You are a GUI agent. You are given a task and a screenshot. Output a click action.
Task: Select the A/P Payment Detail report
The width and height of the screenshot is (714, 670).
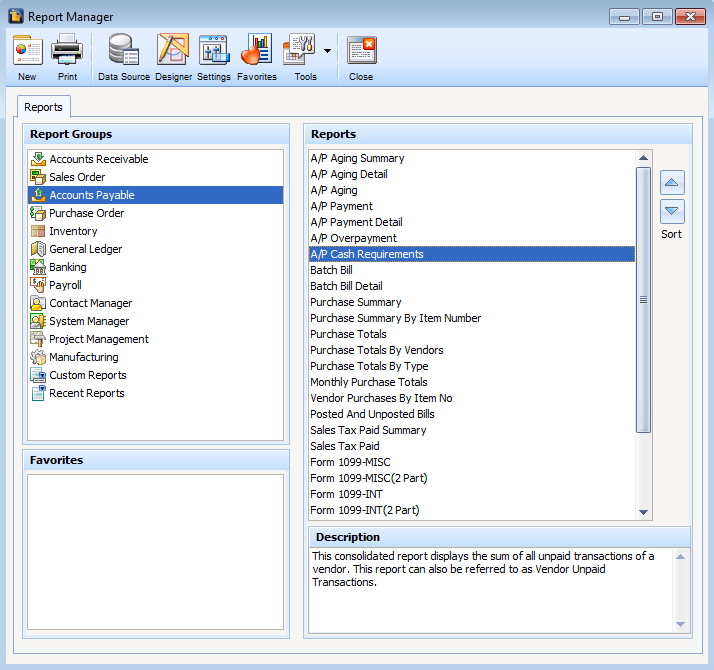click(472, 222)
